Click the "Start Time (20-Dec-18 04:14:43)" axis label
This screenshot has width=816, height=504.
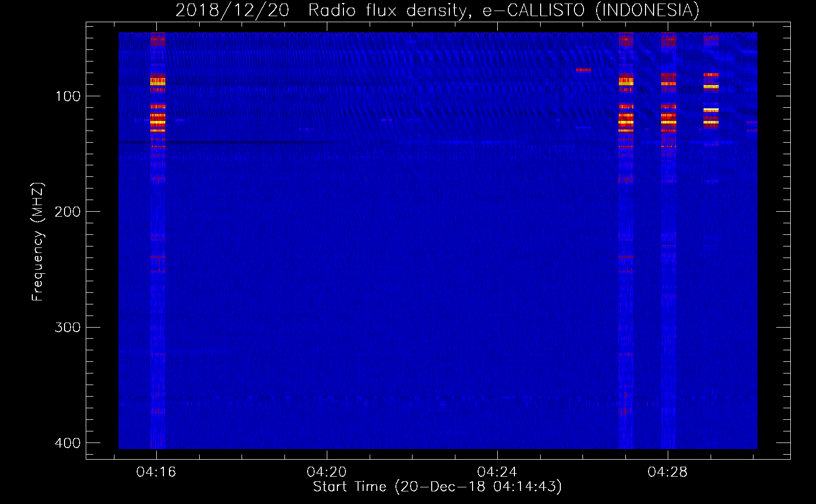[x=437, y=487]
